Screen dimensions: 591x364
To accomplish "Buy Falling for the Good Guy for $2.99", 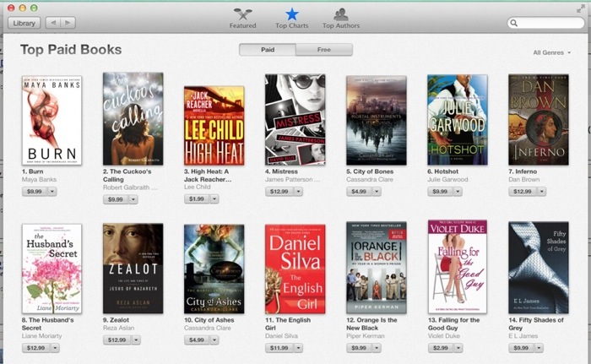I will tap(440, 348).
